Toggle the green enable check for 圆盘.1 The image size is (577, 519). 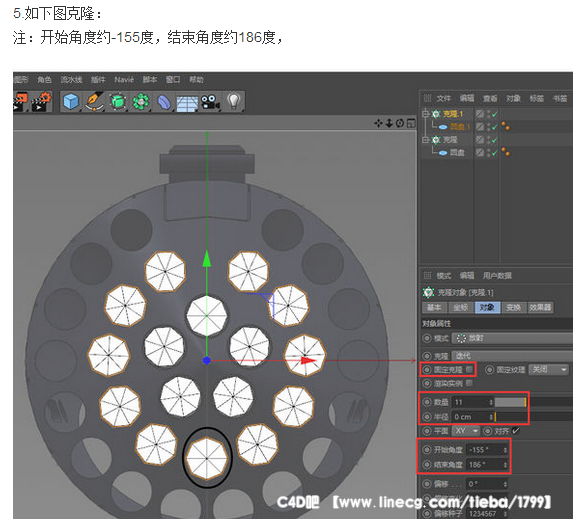[495, 127]
